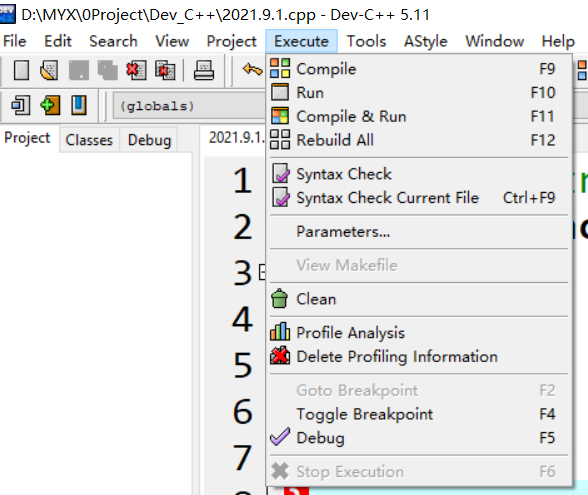Click the Syntax Check menu entry
The width and height of the screenshot is (588, 495).
[x=419, y=174]
